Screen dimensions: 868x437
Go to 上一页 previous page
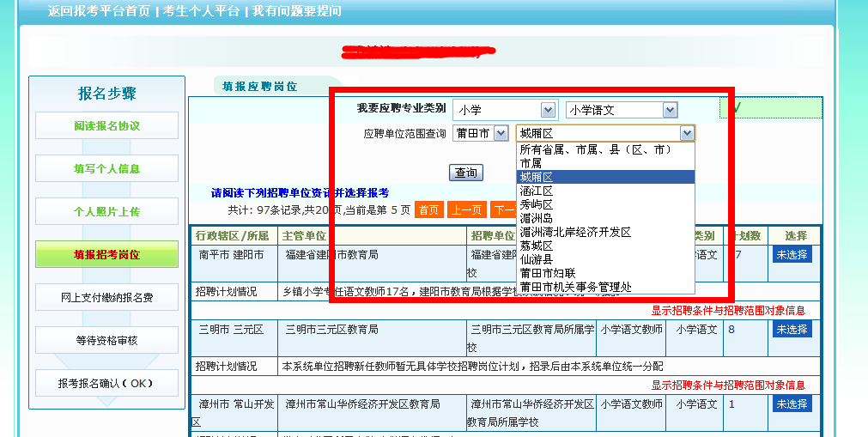466,209
